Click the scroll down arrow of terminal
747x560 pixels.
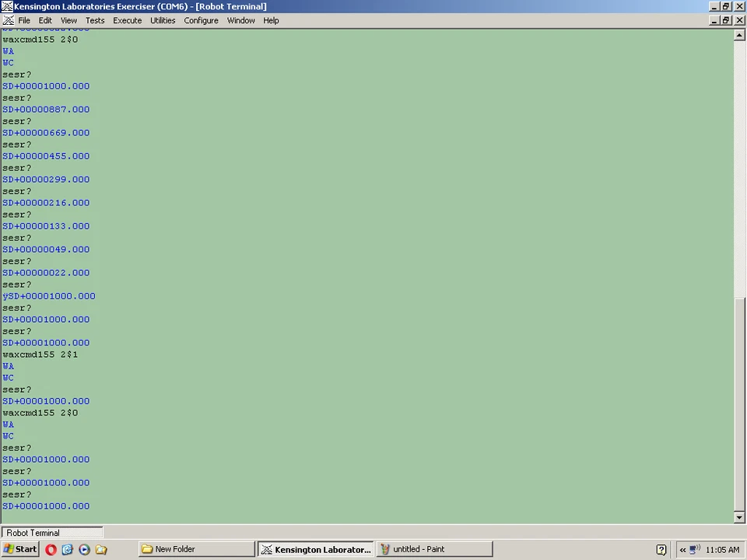(x=739, y=517)
